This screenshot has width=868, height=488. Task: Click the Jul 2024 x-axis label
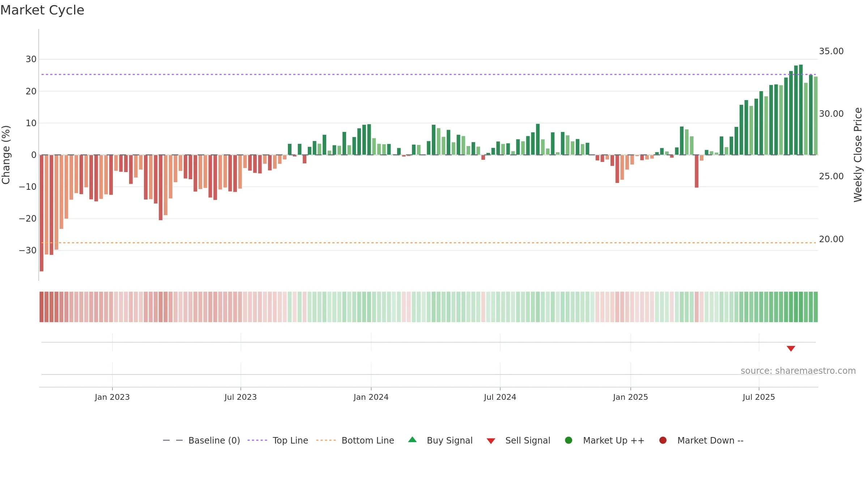click(x=500, y=397)
